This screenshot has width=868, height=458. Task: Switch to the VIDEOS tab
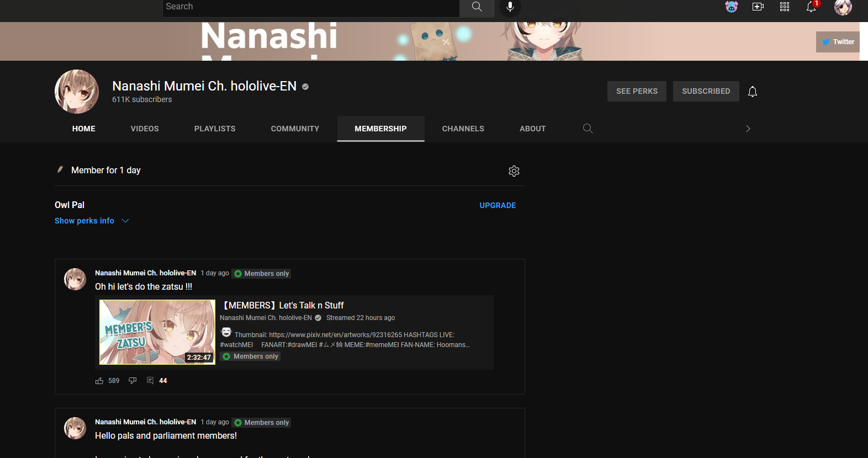[x=145, y=129]
